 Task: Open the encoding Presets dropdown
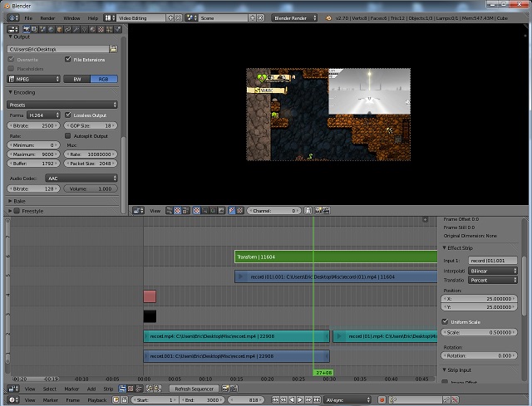pyautogui.click(x=62, y=105)
